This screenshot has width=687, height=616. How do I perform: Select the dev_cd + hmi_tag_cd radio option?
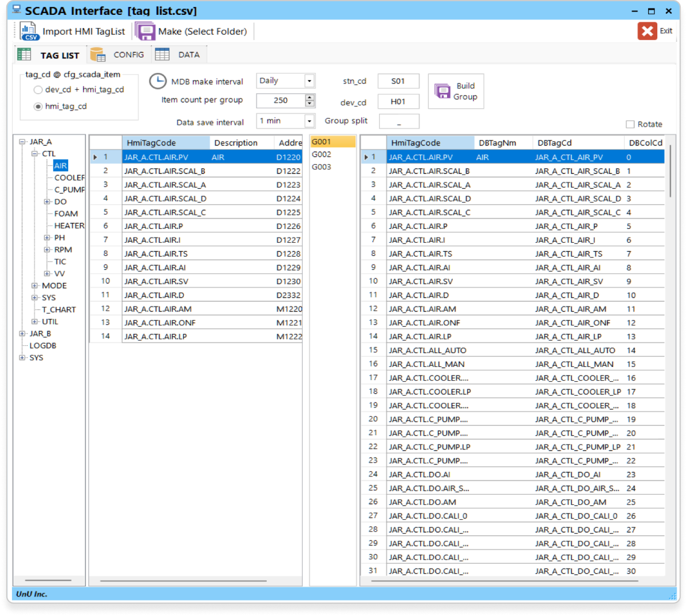pos(38,90)
